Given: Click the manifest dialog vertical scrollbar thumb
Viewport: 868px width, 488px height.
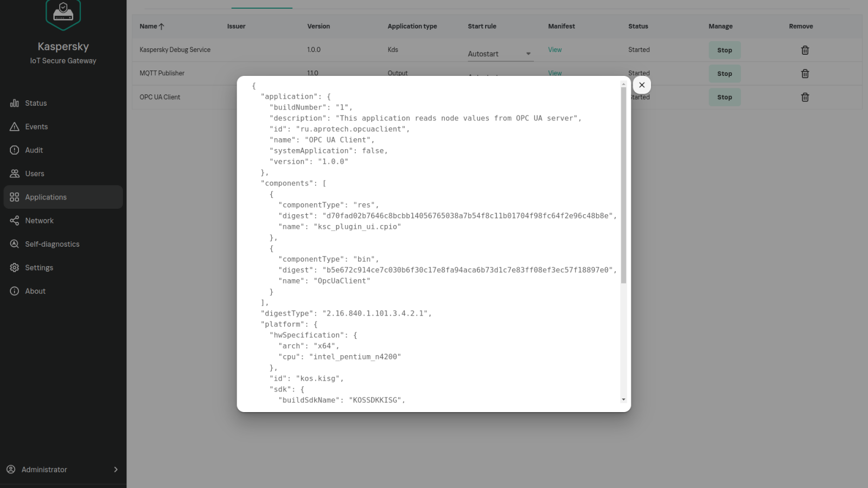Looking at the screenshot, I should [623, 184].
